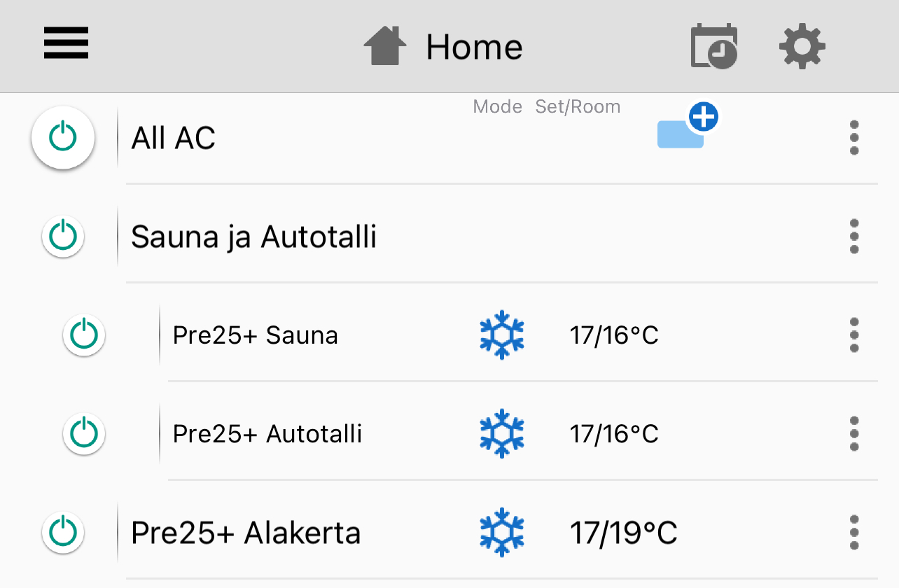Open the schedule calendar icon
Viewport: 899px width, 588px height.
coord(713,46)
